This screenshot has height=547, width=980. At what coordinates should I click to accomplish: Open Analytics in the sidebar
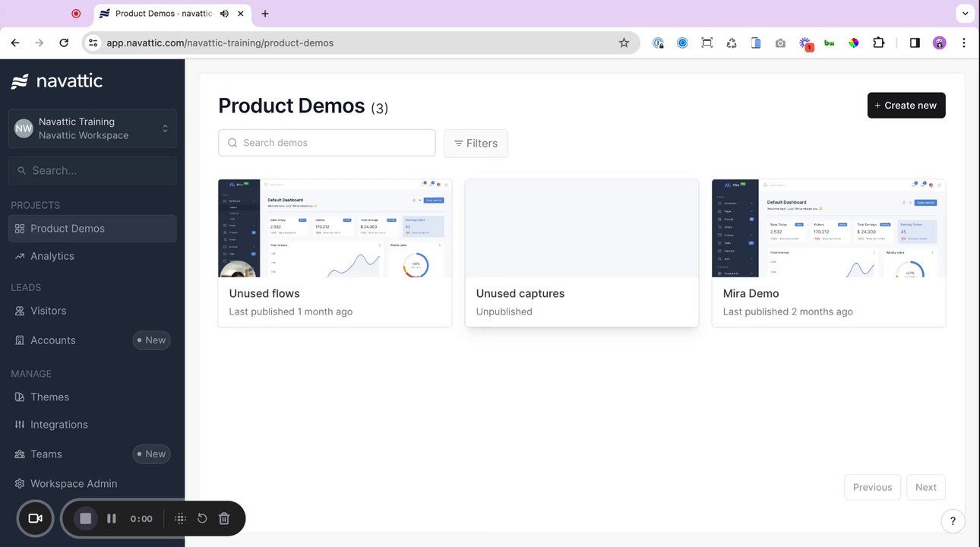coord(52,256)
